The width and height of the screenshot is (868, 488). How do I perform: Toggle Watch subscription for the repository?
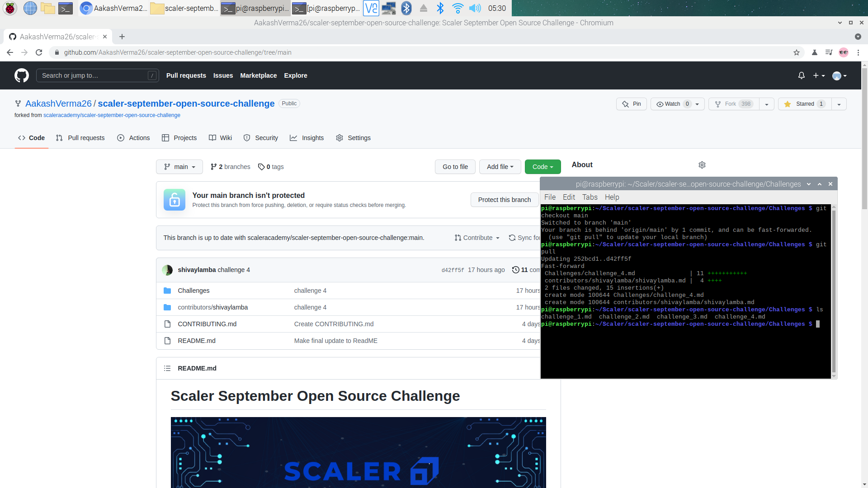(x=677, y=104)
